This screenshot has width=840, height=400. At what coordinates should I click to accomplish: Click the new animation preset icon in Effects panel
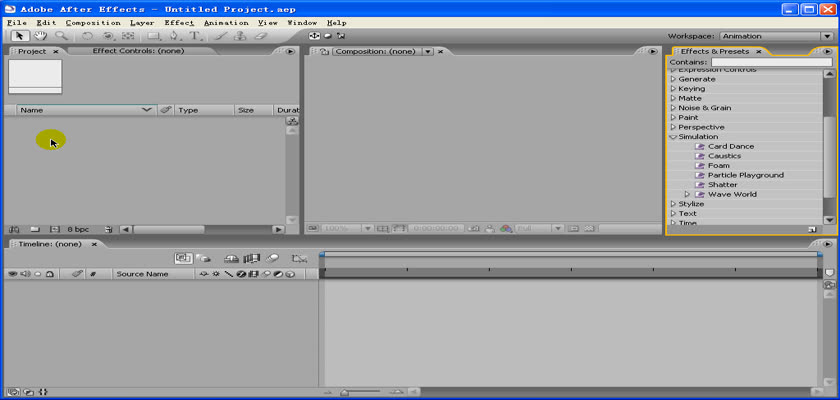(812, 229)
